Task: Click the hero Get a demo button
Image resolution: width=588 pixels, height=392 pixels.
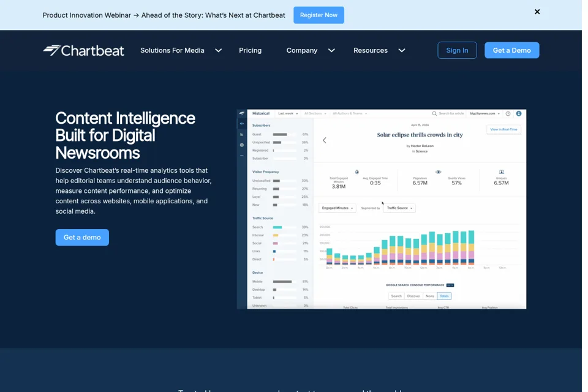Action: coord(82,238)
